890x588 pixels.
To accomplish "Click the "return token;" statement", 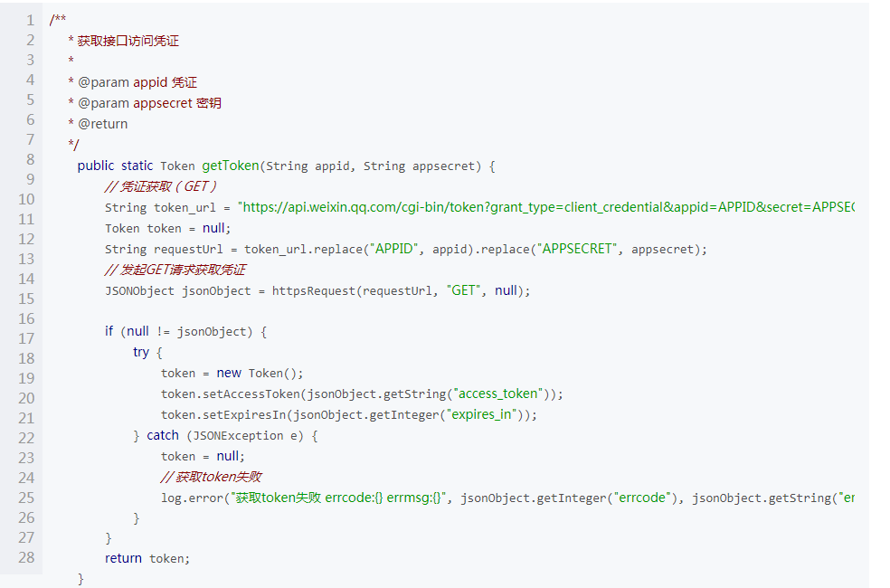I will (147, 558).
